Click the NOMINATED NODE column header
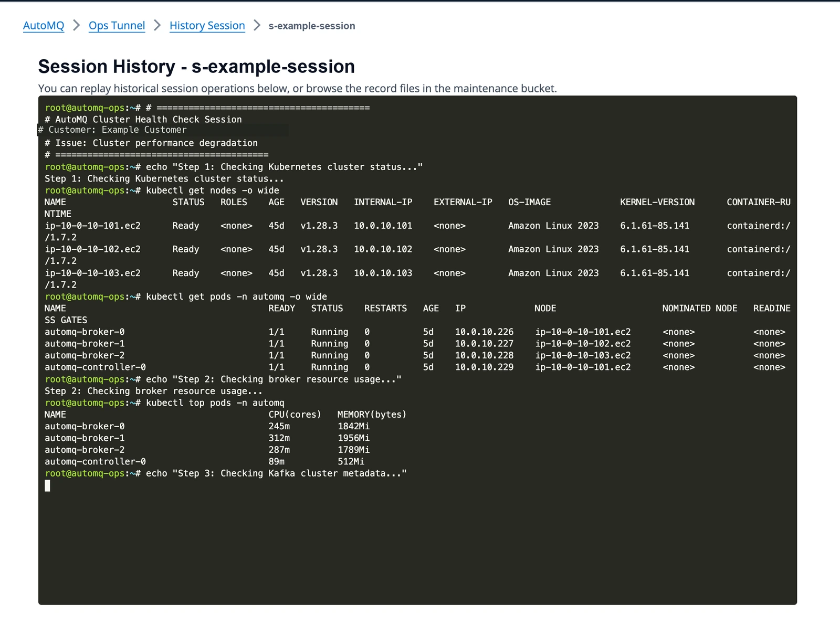The height and width of the screenshot is (625, 840). click(700, 308)
